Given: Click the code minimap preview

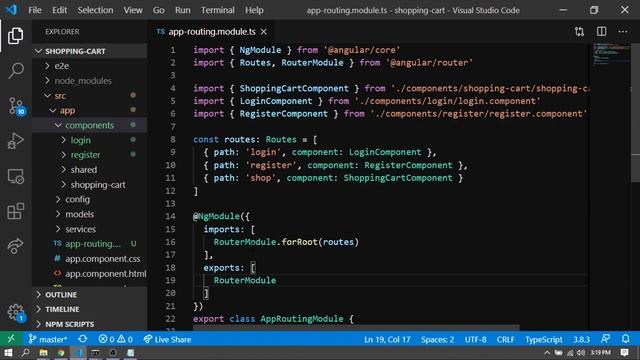Looking at the screenshot, I should tap(611, 54).
